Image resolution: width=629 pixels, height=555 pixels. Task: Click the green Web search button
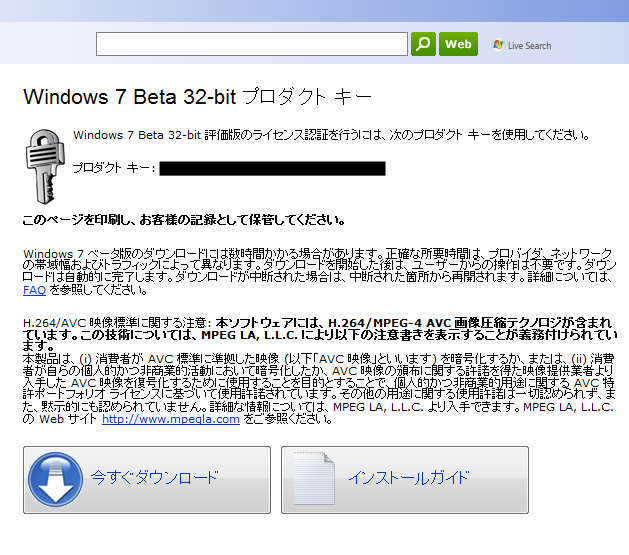coord(458,44)
